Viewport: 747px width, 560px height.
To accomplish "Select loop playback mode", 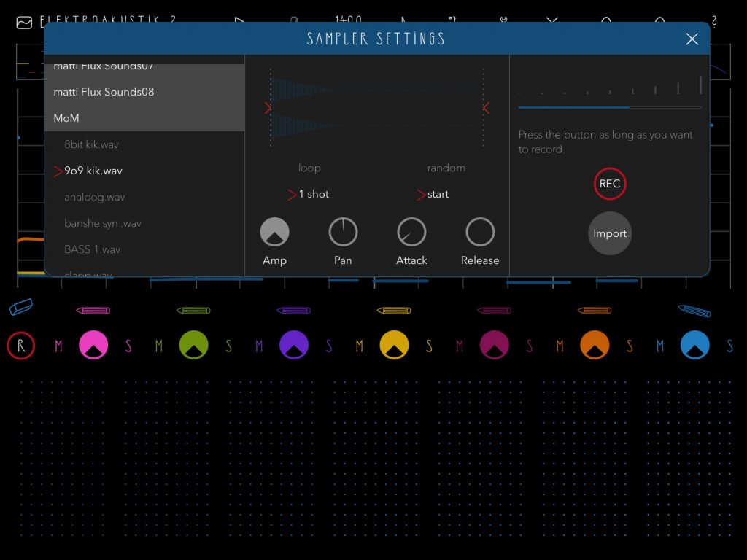I will 309,168.
